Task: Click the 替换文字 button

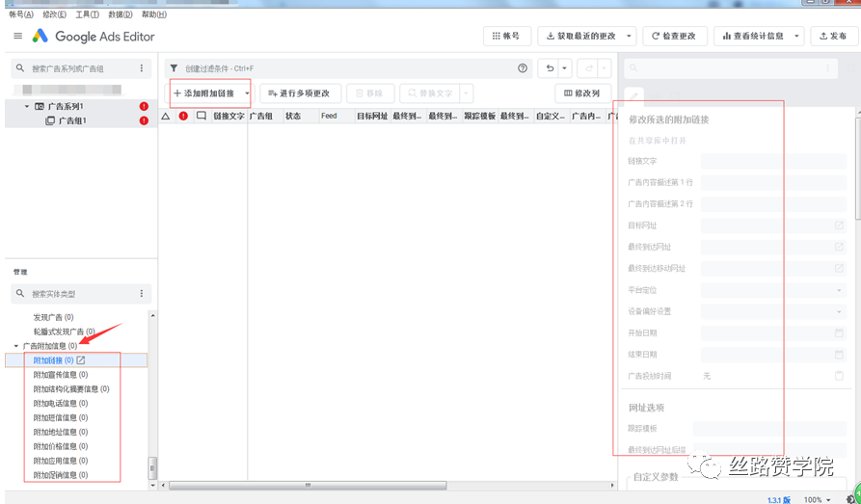Action: coord(430,93)
